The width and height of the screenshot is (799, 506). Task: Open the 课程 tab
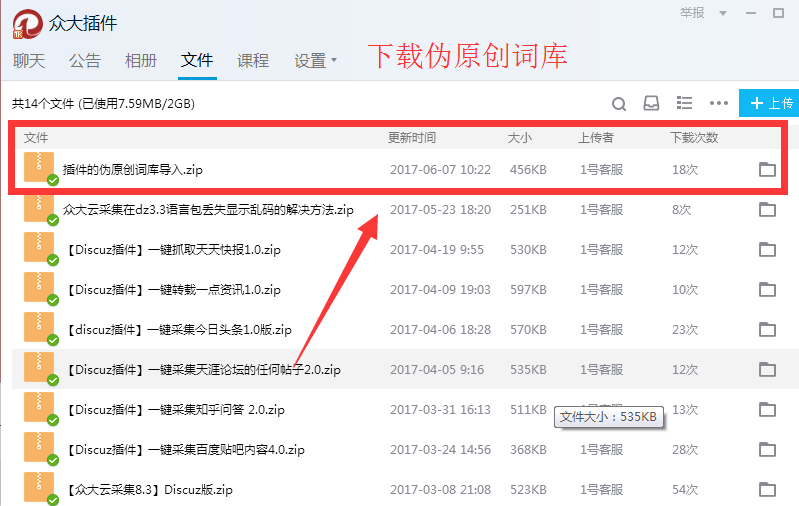click(253, 61)
